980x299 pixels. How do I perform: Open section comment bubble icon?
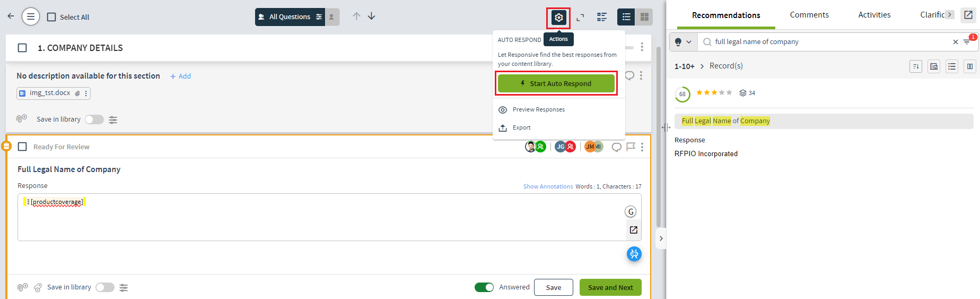tap(629, 75)
